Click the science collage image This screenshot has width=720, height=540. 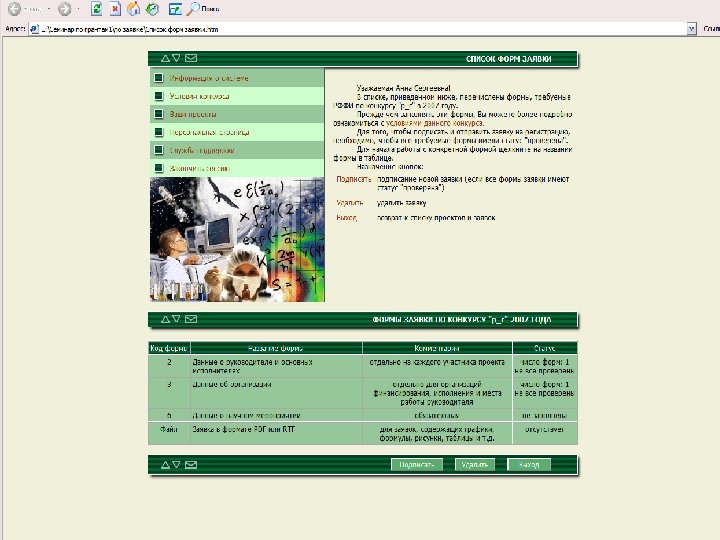point(237,239)
